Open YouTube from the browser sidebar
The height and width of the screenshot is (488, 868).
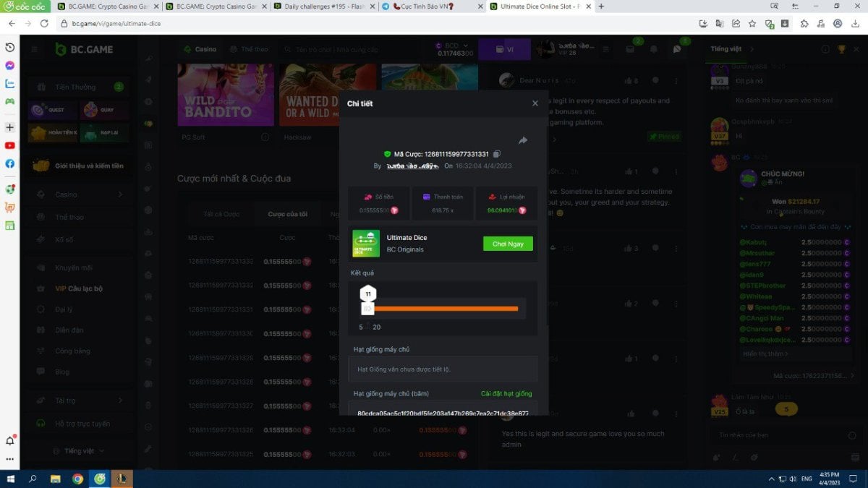click(9, 145)
